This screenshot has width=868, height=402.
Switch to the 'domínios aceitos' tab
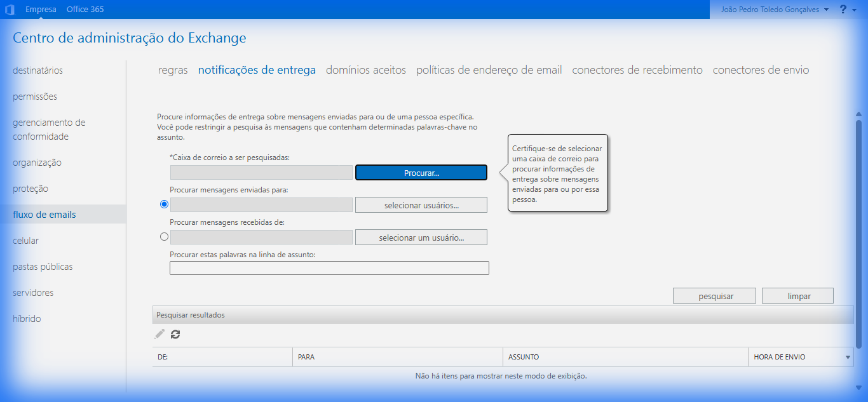click(365, 70)
